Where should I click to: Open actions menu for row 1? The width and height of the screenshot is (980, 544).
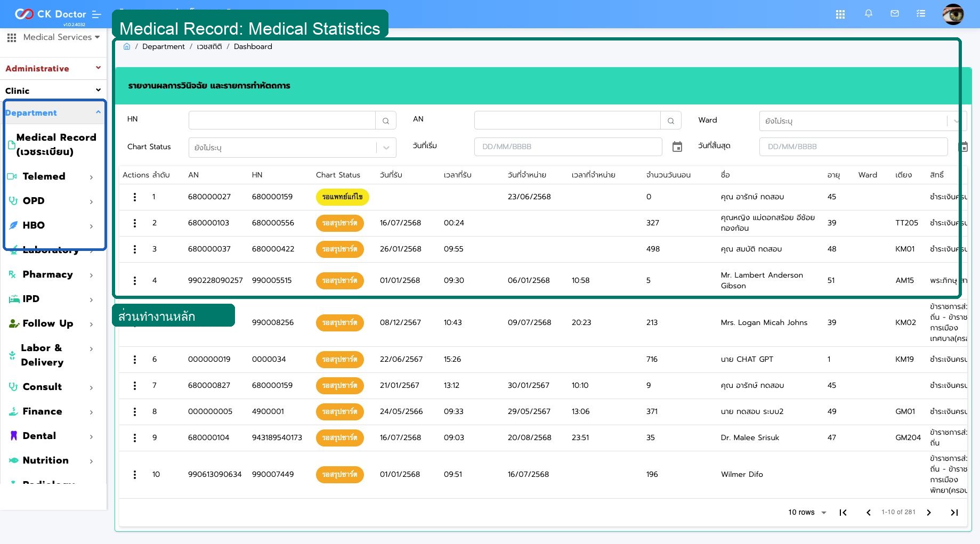135,197
